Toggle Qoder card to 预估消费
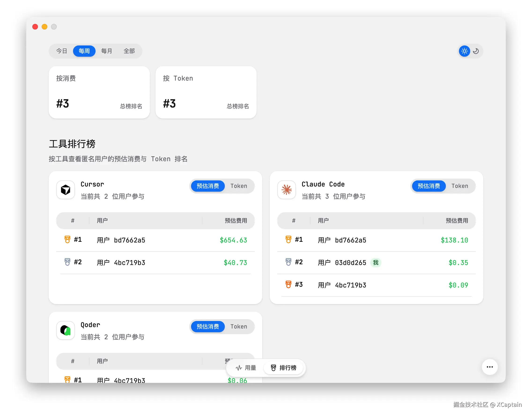Viewport: 532px width, 418px height. point(208,326)
